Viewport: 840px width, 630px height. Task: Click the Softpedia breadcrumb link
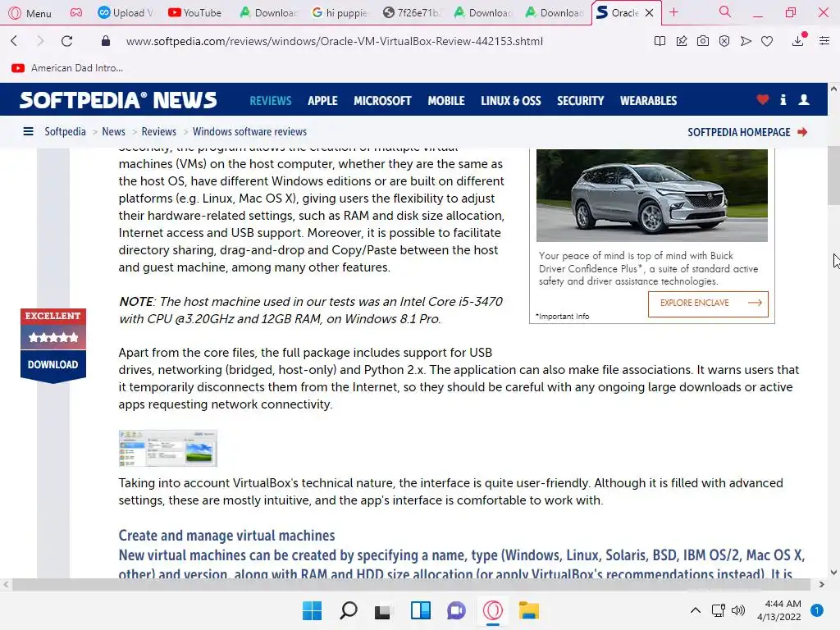point(65,132)
